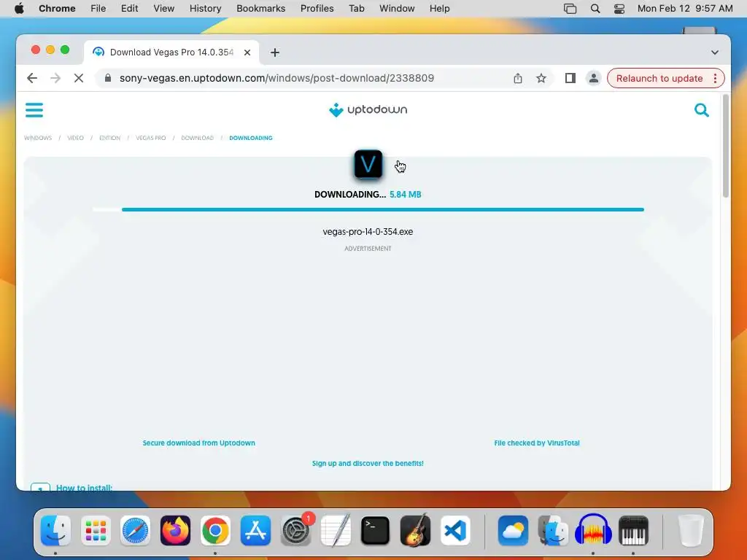This screenshot has width=747, height=560.
Task: Open Safari from the Dock
Action: [135, 530]
